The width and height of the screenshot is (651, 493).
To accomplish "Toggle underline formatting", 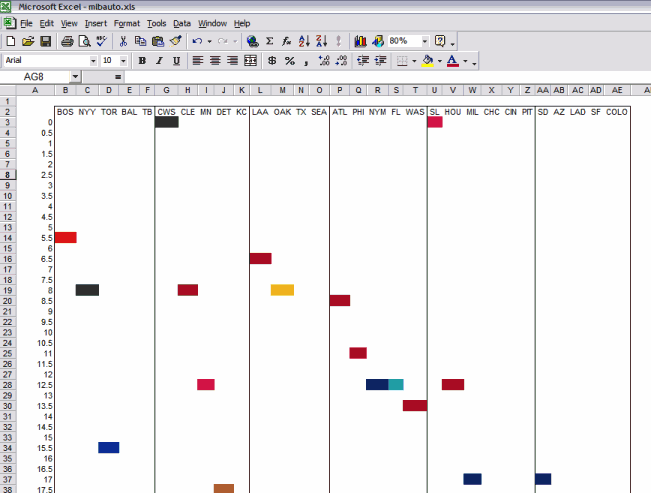I will pyautogui.click(x=176, y=61).
